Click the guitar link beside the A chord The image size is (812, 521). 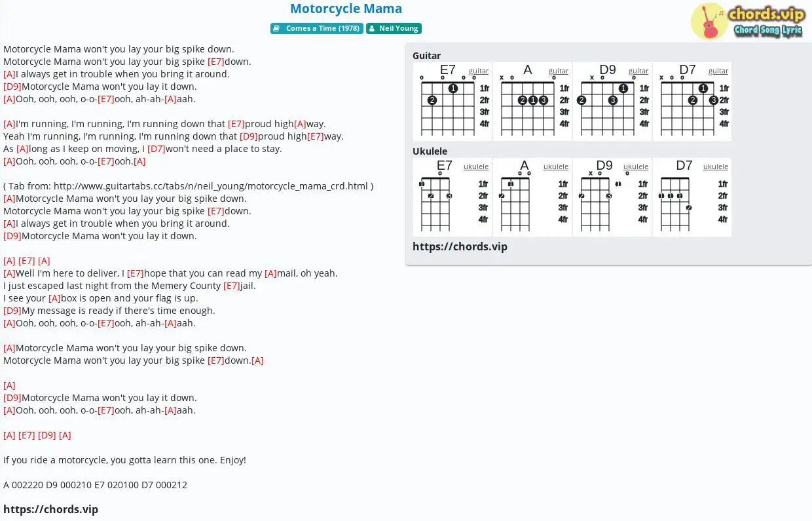(x=559, y=71)
